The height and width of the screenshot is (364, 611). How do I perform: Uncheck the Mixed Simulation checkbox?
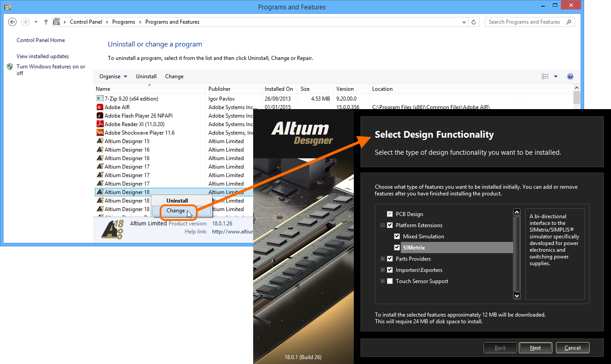coord(397,237)
